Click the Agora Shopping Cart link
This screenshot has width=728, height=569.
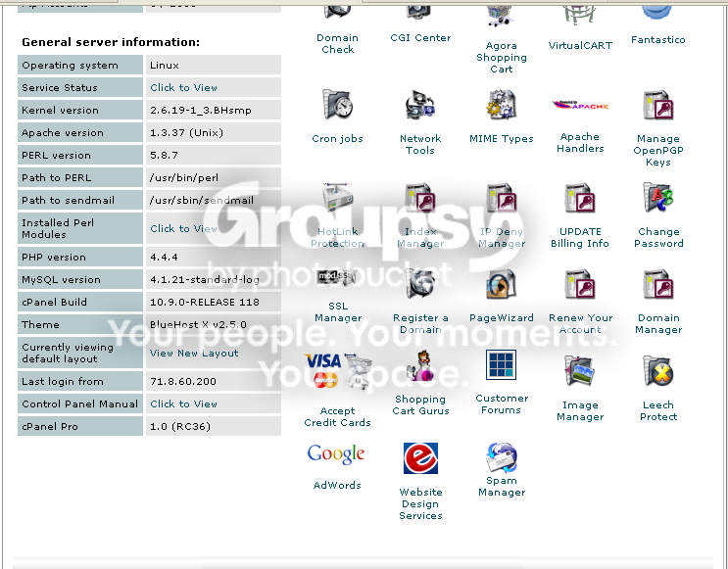pyautogui.click(x=501, y=58)
